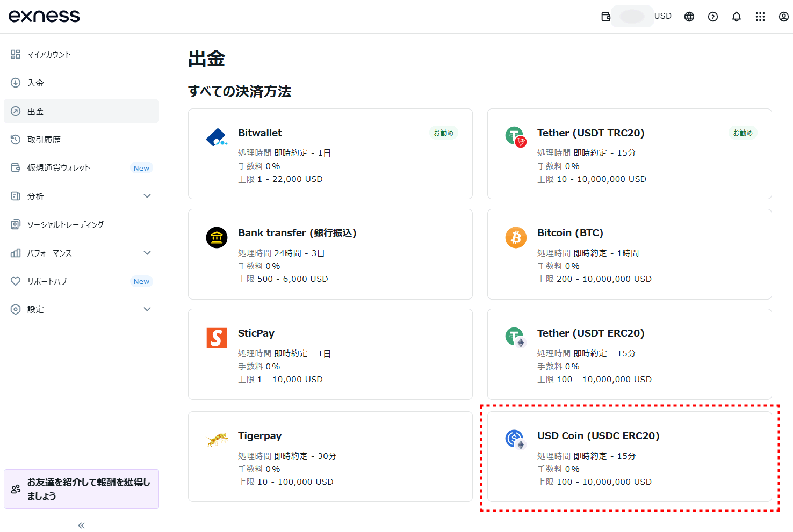
Task: Click the 入金 deposit arrow icon
Action: point(16,83)
